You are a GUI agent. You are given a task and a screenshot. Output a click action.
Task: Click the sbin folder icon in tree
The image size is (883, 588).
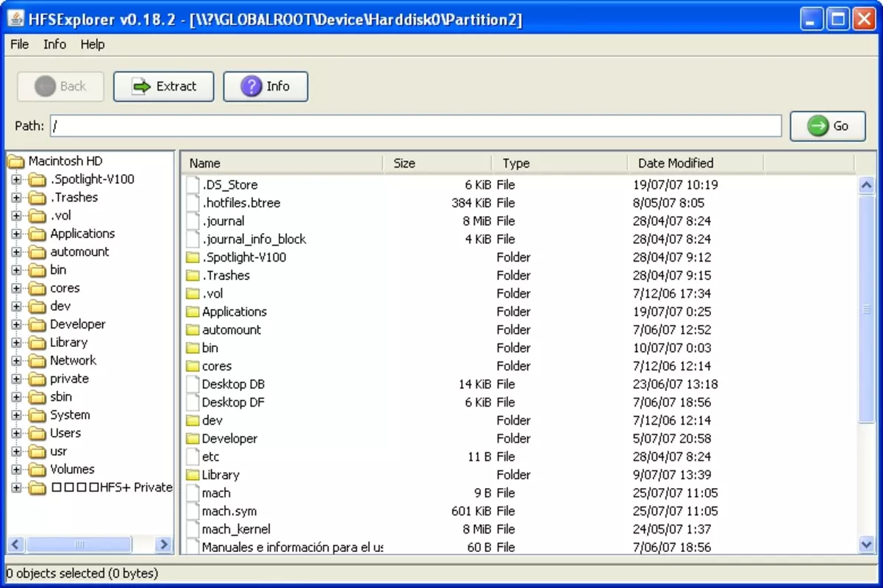point(37,397)
